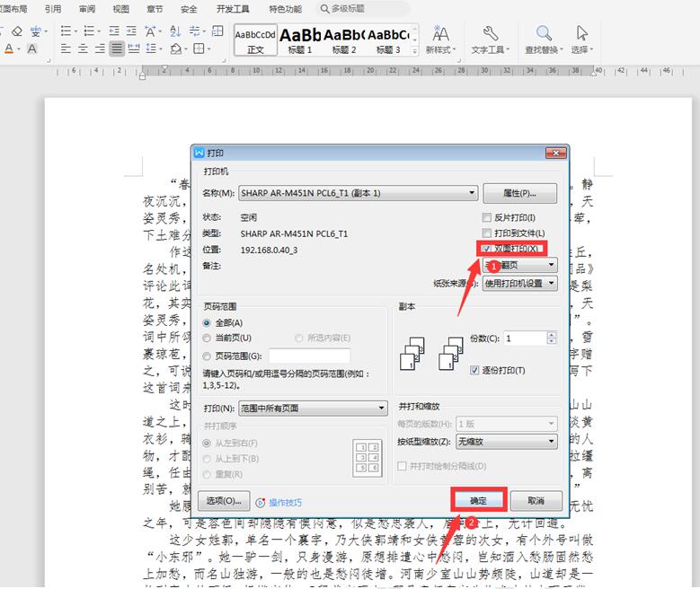Viewport: 700px width, 589px height.
Task: Open the 新样式 new style icon
Action: click(x=440, y=36)
